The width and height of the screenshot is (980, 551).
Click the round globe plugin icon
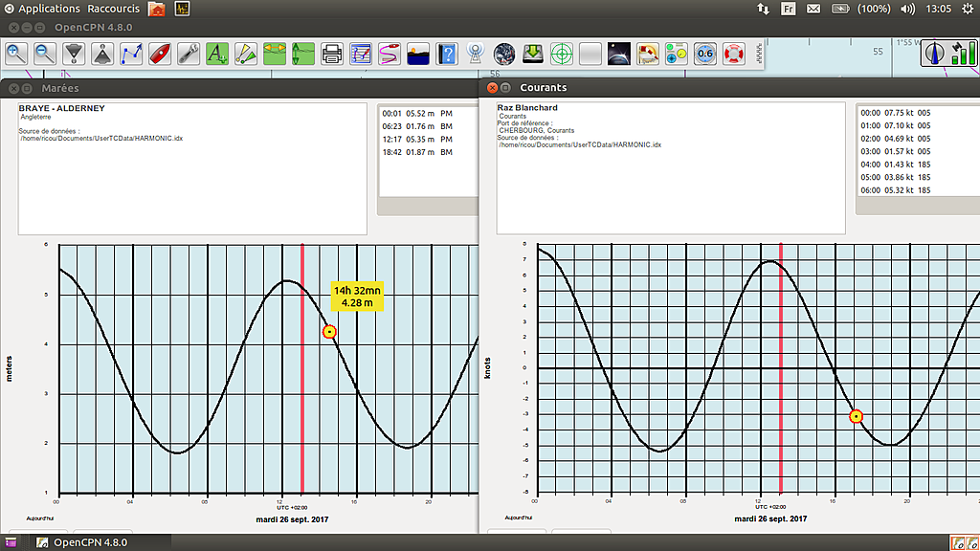504,54
